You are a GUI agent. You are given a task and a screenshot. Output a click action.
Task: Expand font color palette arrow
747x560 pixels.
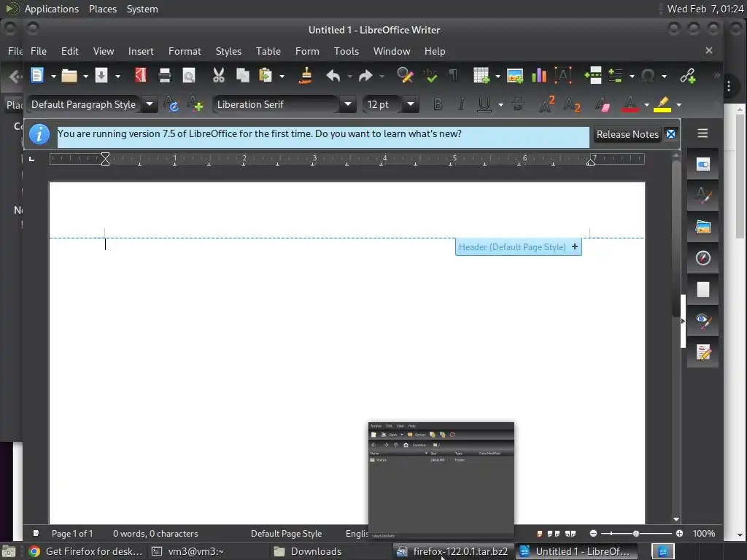[646, 105]
